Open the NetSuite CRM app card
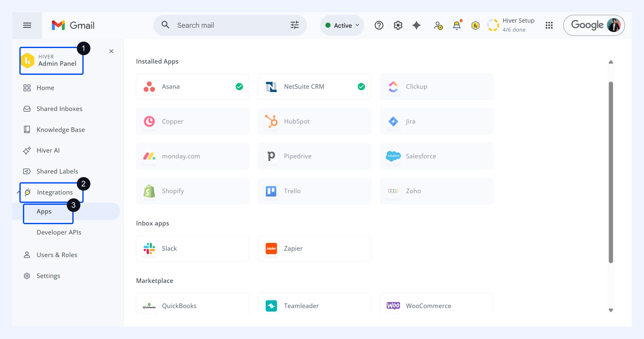This screenshot has height=339, width=644. (x=314, y=86)
